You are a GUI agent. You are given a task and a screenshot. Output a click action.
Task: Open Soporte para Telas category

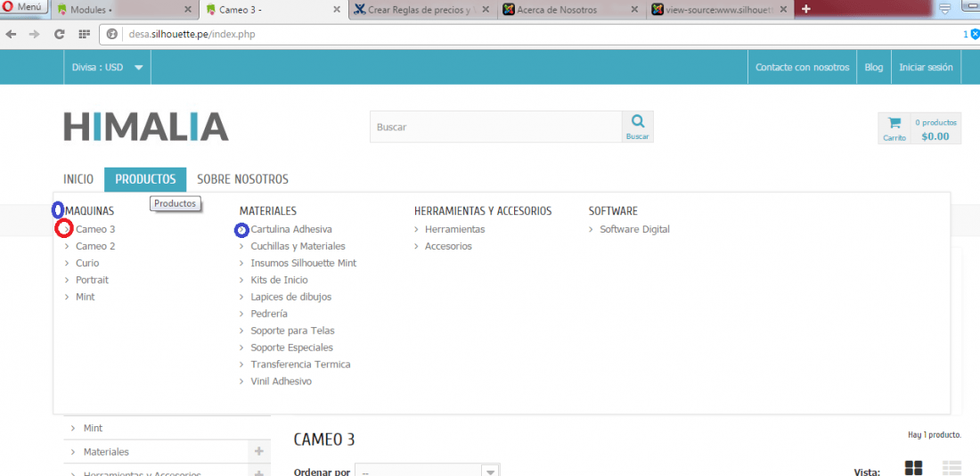pyautogui.click(x=292, y=331)
